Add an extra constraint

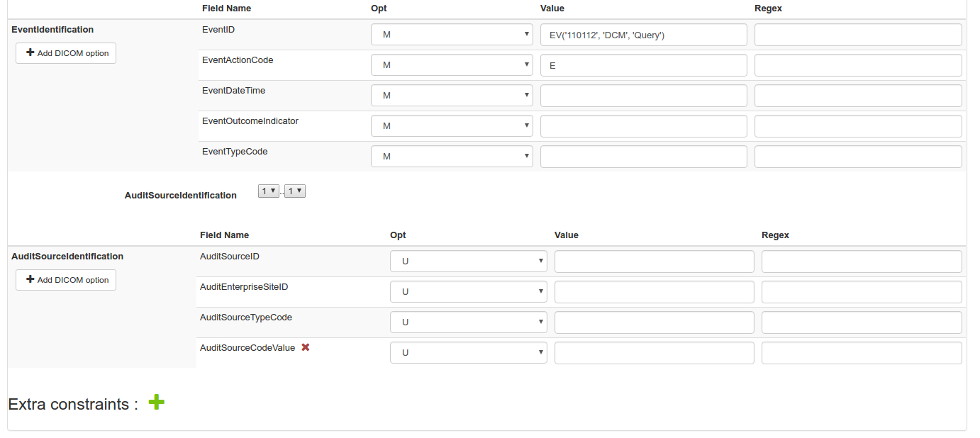pos(156,403)
